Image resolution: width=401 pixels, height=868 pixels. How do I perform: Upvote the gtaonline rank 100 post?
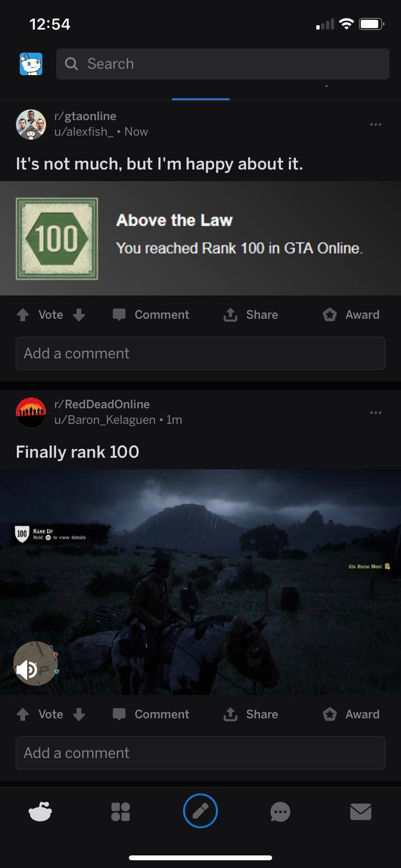[x=23, y=315]
